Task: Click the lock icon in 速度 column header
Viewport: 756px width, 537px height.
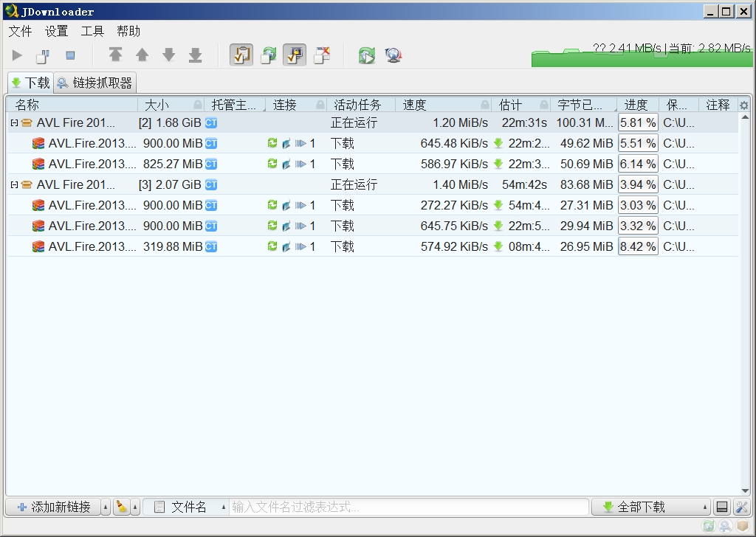Action: pyautogui.click(x=485, y=105)
